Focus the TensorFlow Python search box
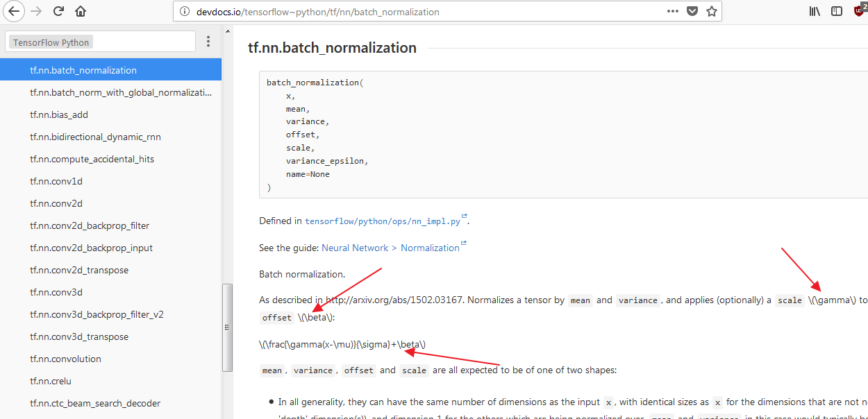This screenshot has width=868, height=419. [x=101, y=42]
